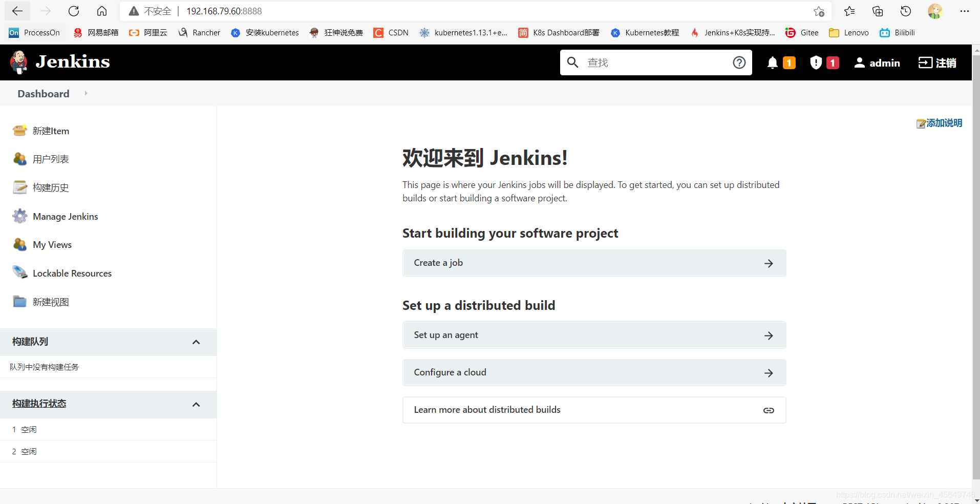Open Learn more about distributed builds
980x504 pixels.
click(x=594, y=410)
